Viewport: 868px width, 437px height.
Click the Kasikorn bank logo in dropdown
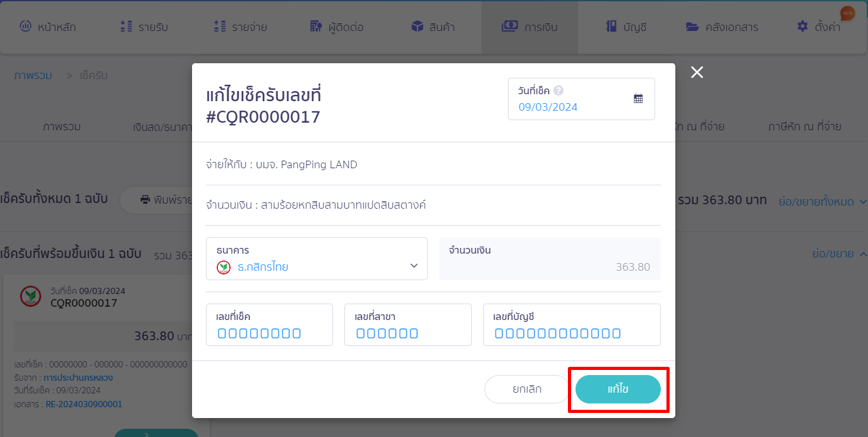(224, 268)
